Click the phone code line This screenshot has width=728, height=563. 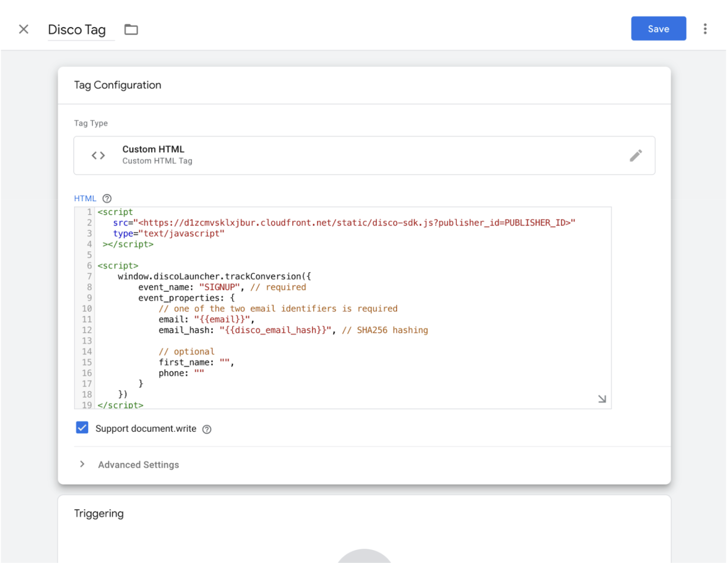(x=181, y=373)
